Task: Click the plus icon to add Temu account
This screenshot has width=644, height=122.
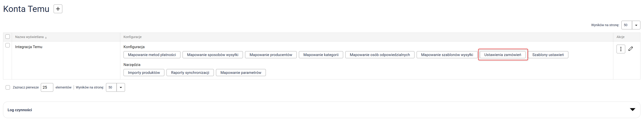Action: point(58,9)
